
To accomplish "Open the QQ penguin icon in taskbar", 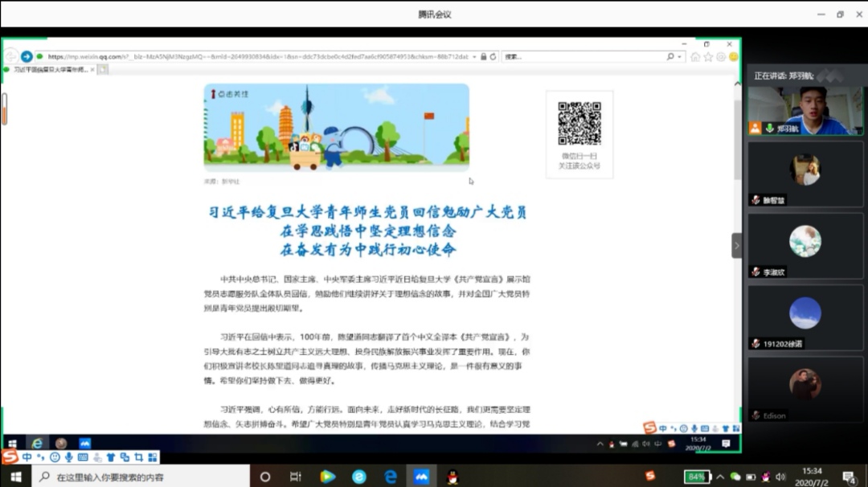I will tap(452, 477).
